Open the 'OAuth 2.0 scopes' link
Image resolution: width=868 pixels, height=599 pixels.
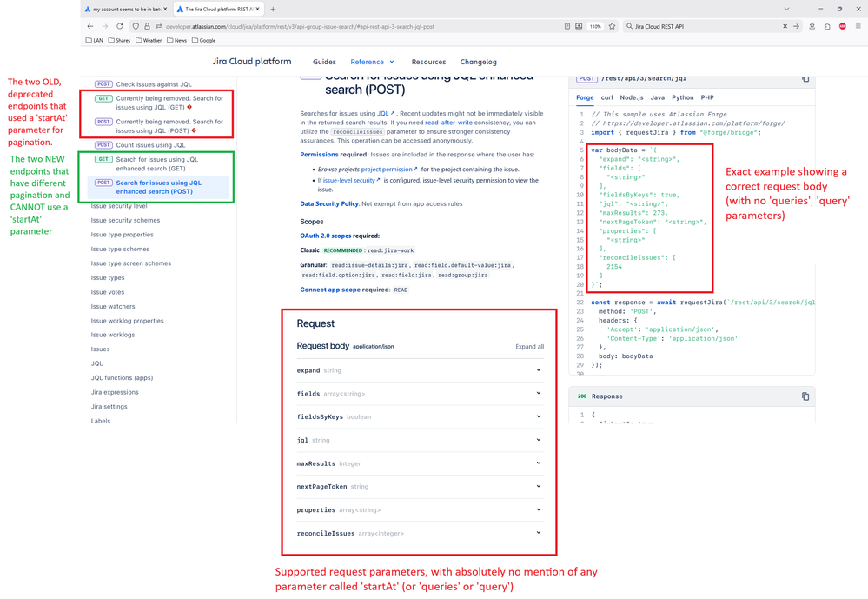click(326, 236)
